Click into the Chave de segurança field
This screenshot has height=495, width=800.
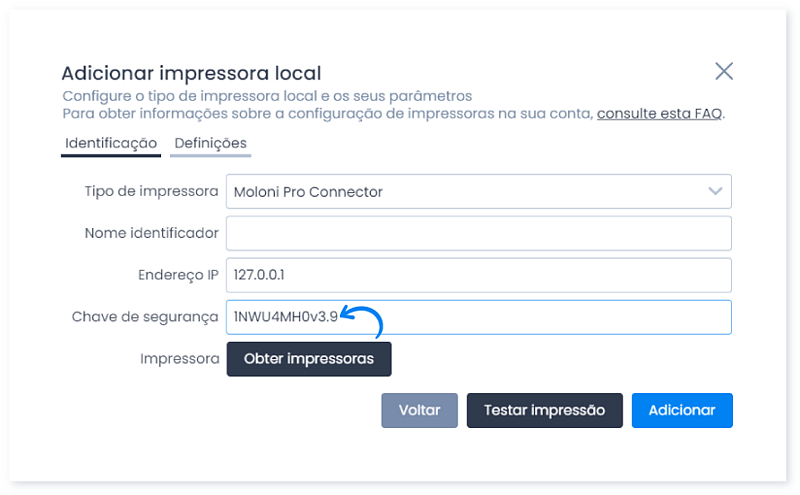[x=479, y=317]
